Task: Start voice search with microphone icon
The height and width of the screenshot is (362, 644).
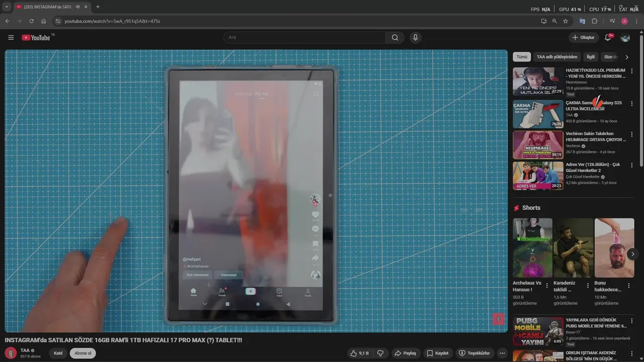Action: (415, 38)
